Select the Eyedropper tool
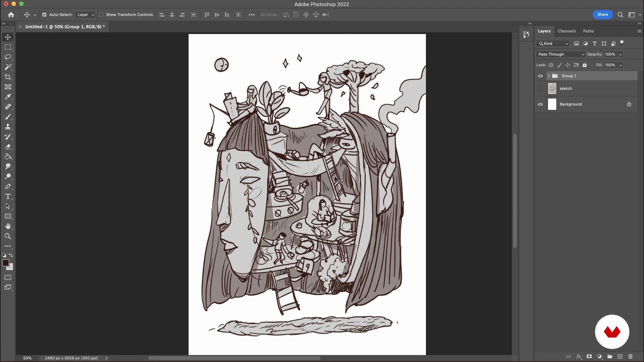The height and width of the screenshot is (362, 644). (8, 97)
